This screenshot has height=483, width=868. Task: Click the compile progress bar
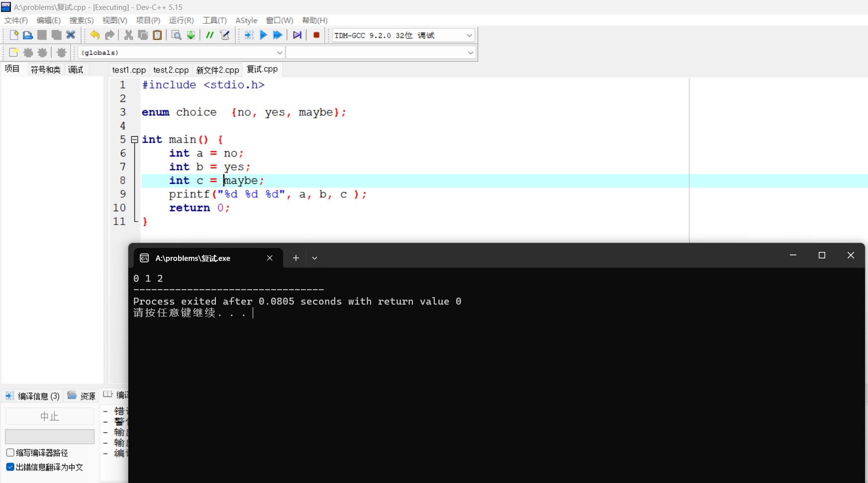[50, 437]
